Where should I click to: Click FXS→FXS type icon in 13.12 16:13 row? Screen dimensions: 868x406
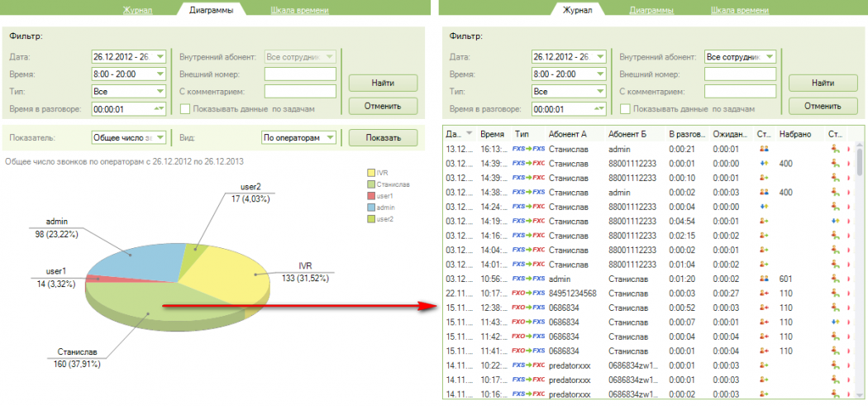(527, 148)
